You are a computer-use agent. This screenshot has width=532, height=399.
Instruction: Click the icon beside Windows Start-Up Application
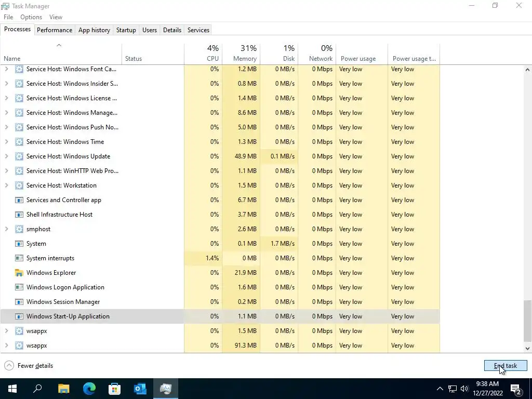pyautogui.click(x=19, y=316)
